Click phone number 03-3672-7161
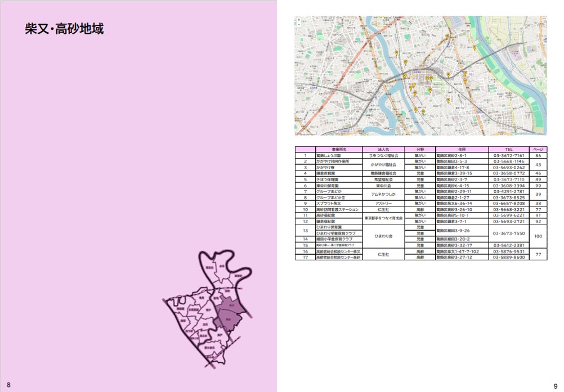 pyautogui.click(x=509, y=156)
